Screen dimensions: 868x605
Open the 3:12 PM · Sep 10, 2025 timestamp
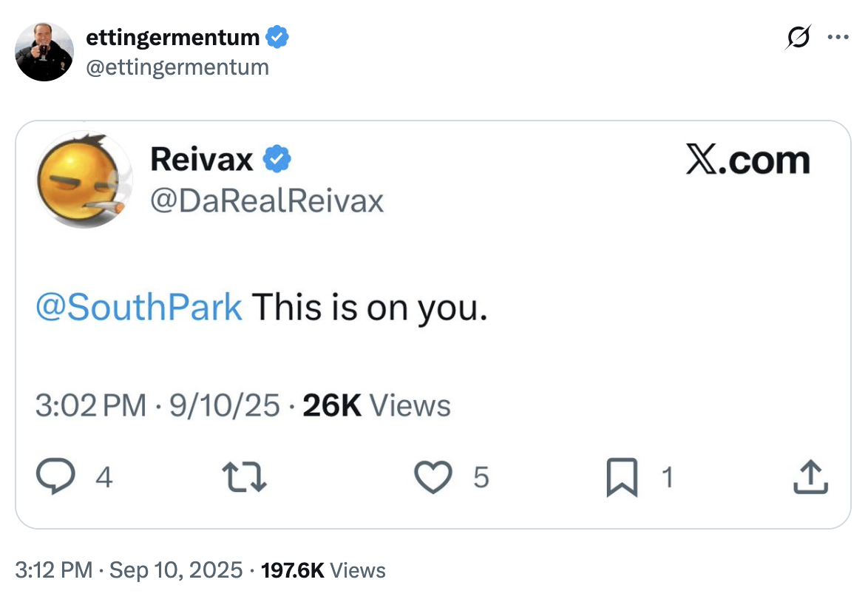[x=129, y=570]
